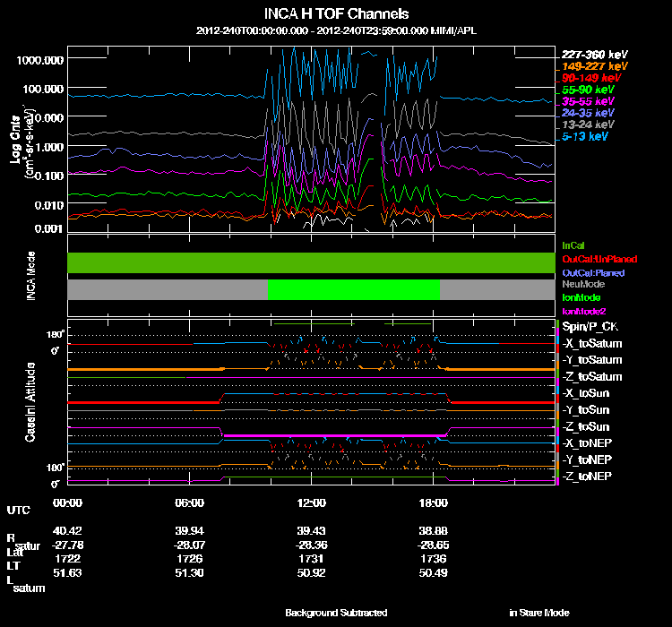Viewport: 672px width, 627px height.
Task: Select the 13-24 keV legend label
Action: tap(588, 125)
